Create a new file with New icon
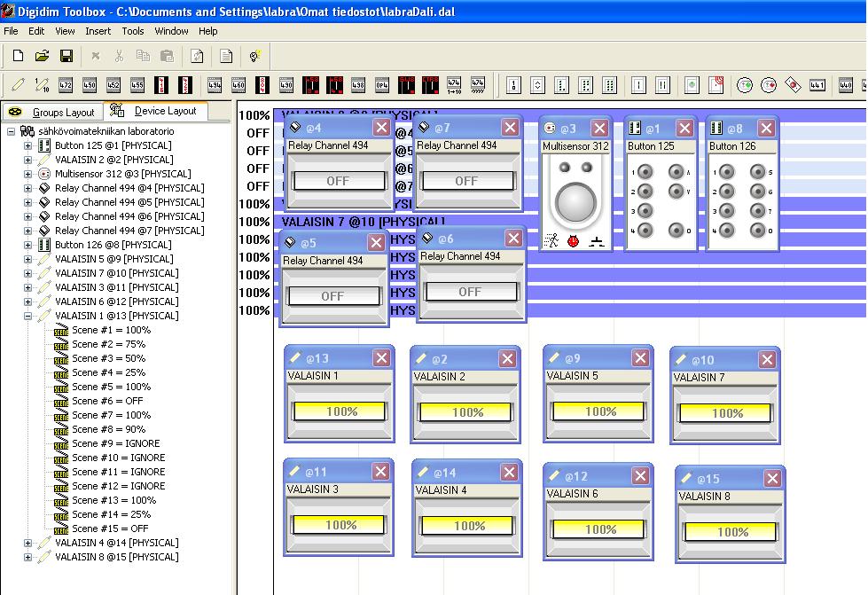 18,55
